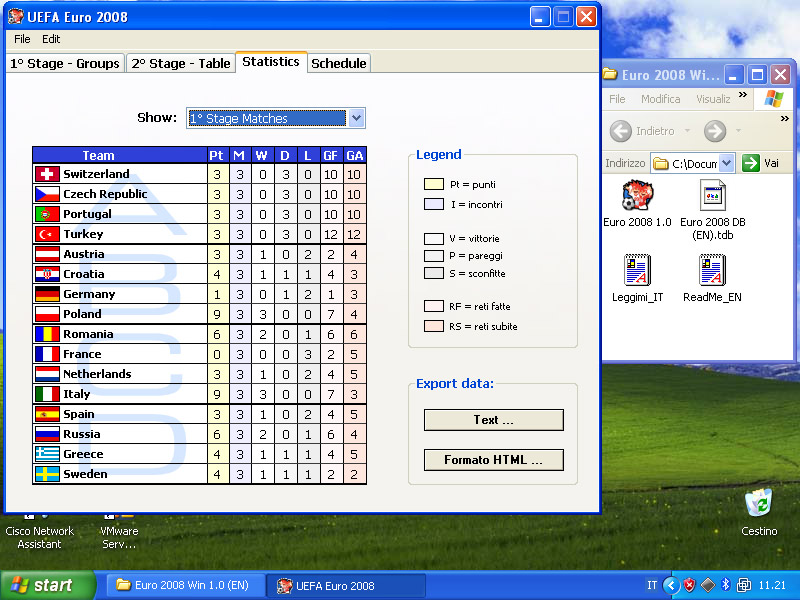This screenshot has height=600, width=800.
Task: Click the UEFA Euro 2008 taskbar button
Action: [346, 585]
